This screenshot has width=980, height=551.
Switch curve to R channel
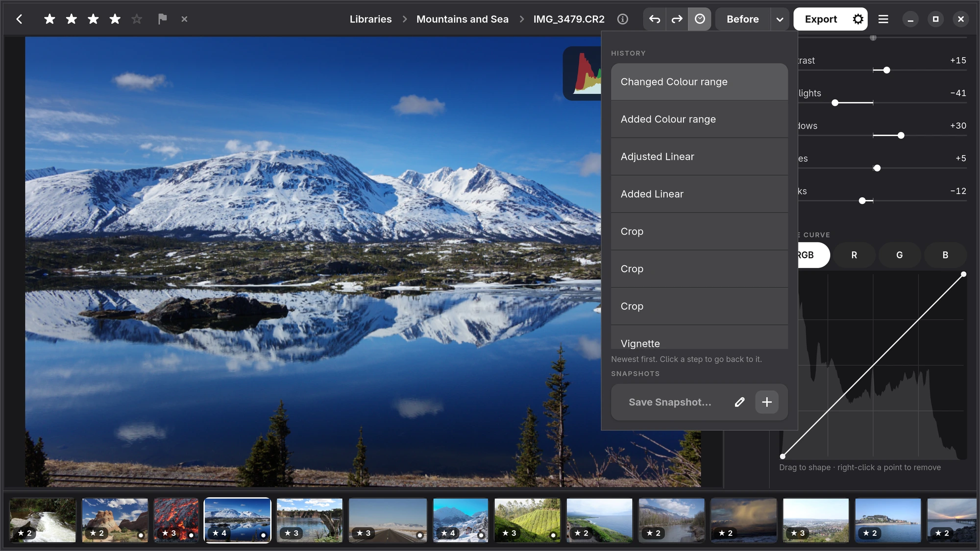[x=854, y=255]
